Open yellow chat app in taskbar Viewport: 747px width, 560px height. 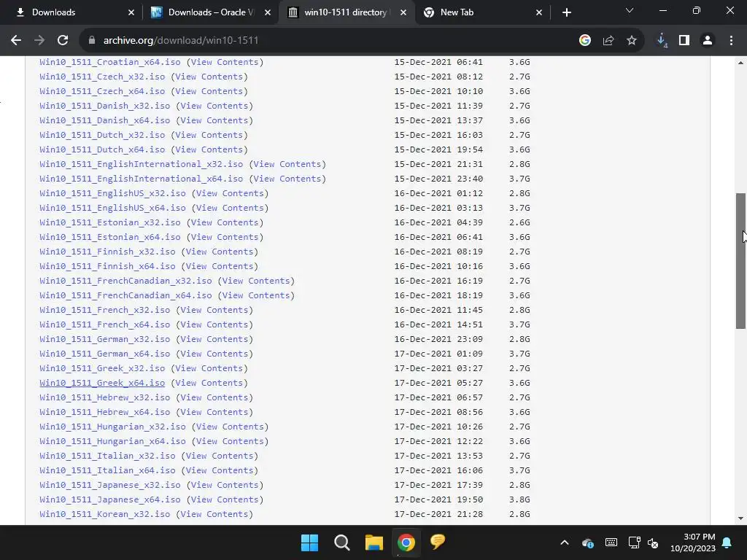pyautogui.click(x=438, y=542)
